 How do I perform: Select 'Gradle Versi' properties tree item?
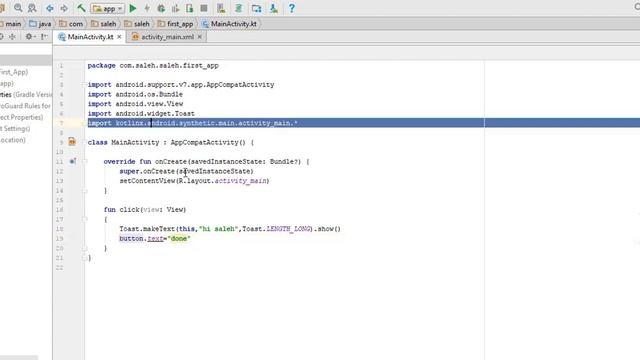pos(26,94)
